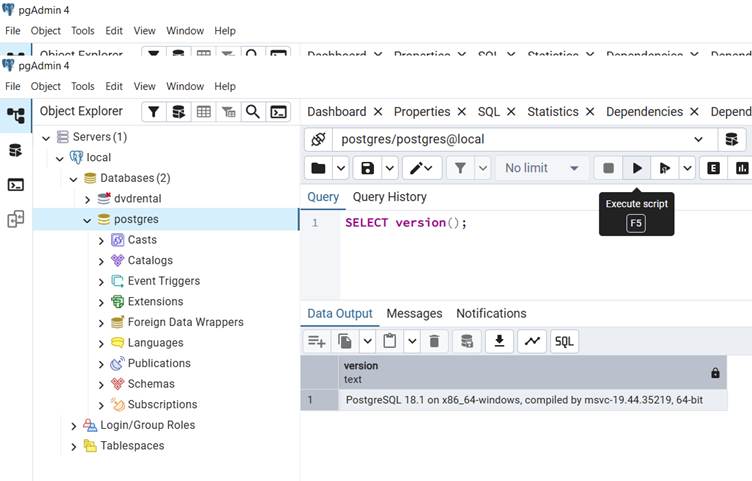Open the Copy options dropdown arrow
This screenshot has height=481, width=752.
tap(367, 341)
